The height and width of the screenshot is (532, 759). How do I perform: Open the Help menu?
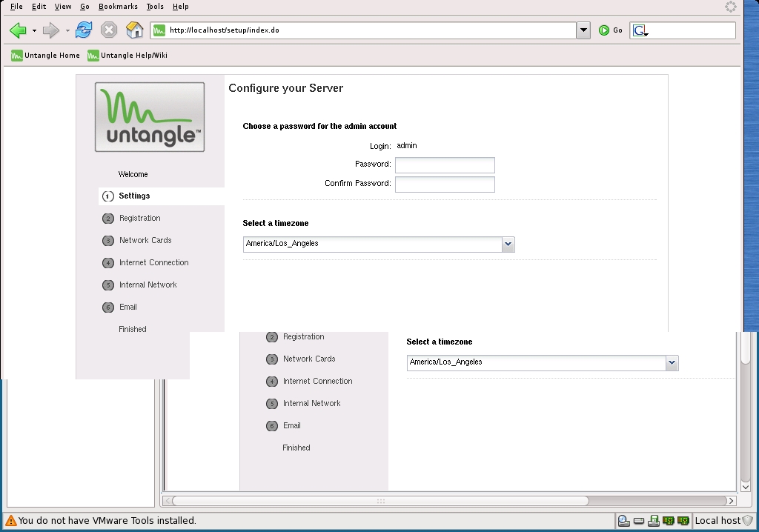181,6
